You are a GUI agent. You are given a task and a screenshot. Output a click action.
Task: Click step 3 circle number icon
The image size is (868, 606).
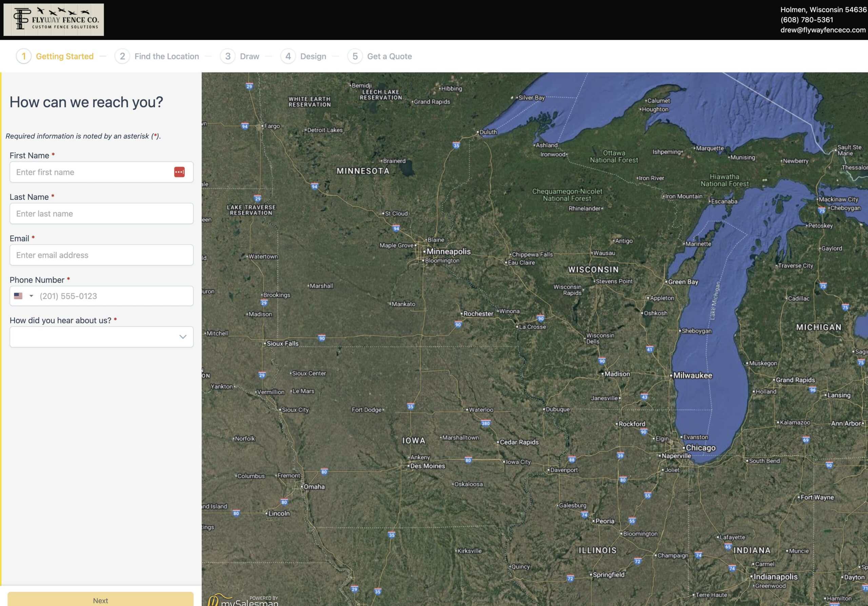click(228, 56)
